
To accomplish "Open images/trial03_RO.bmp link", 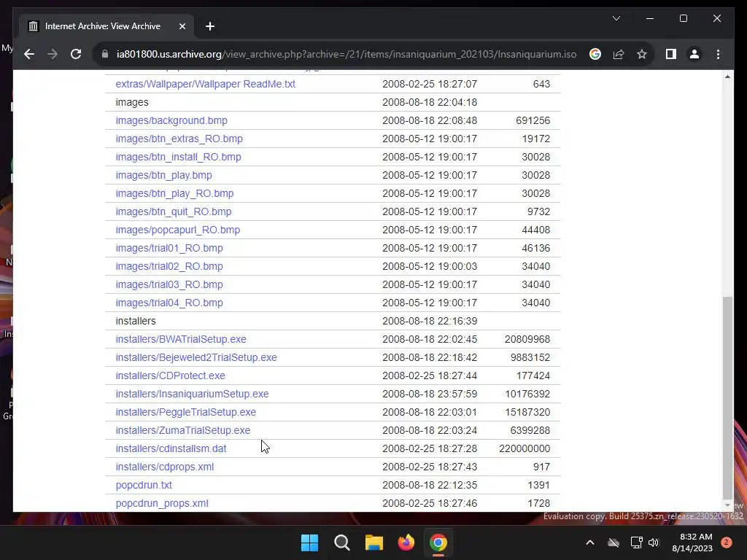I will coord(169,284).
